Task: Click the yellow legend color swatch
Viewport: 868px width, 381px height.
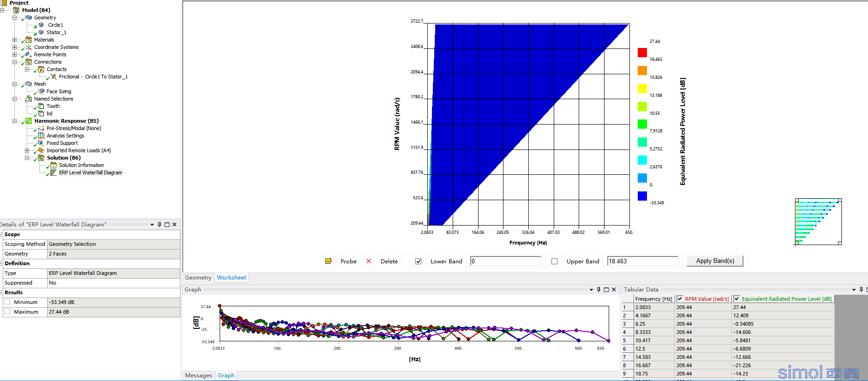Action: (642, 89)
